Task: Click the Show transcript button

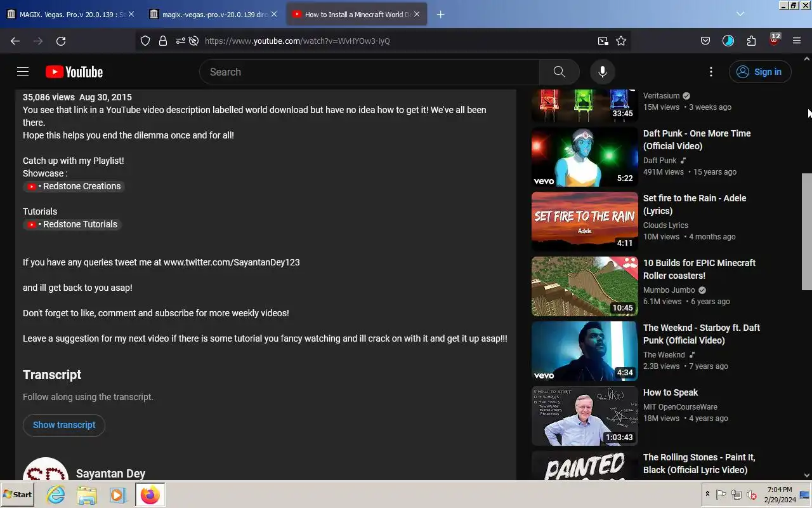Action: click(64, 425)
